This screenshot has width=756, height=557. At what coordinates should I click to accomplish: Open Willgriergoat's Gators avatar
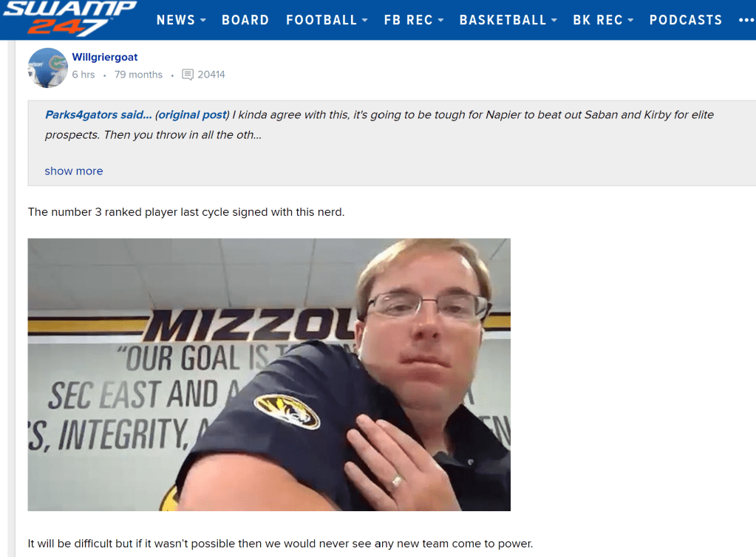click(48, 68)
